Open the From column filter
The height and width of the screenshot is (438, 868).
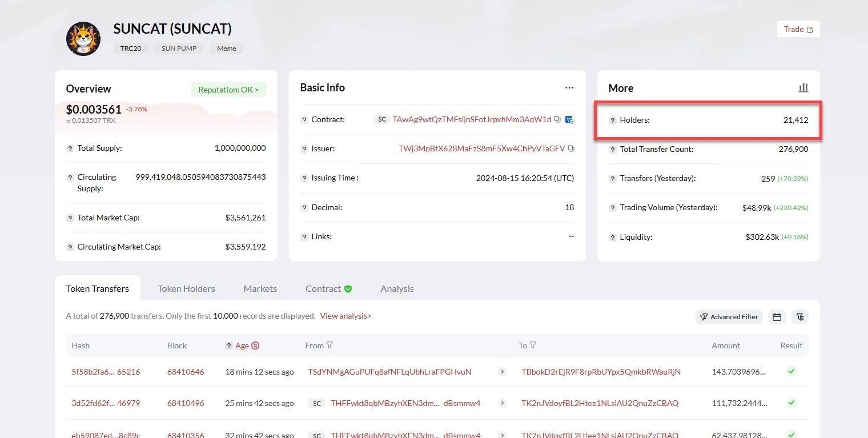tap(329, 345)
